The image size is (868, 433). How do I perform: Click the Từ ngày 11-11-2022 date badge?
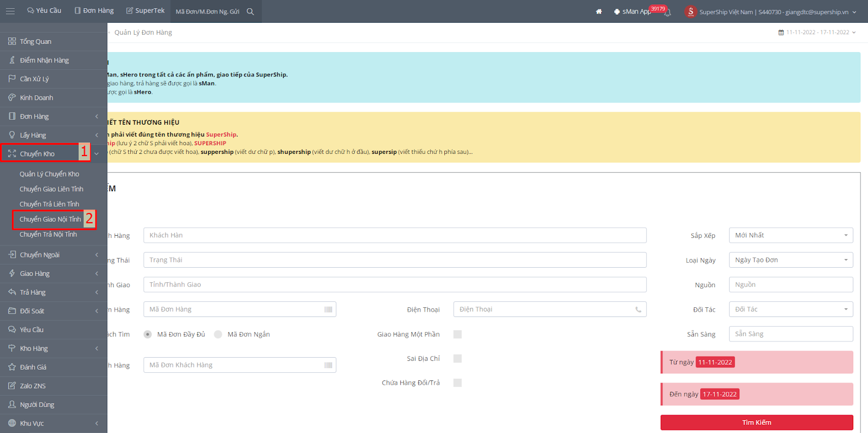point(715,363)
